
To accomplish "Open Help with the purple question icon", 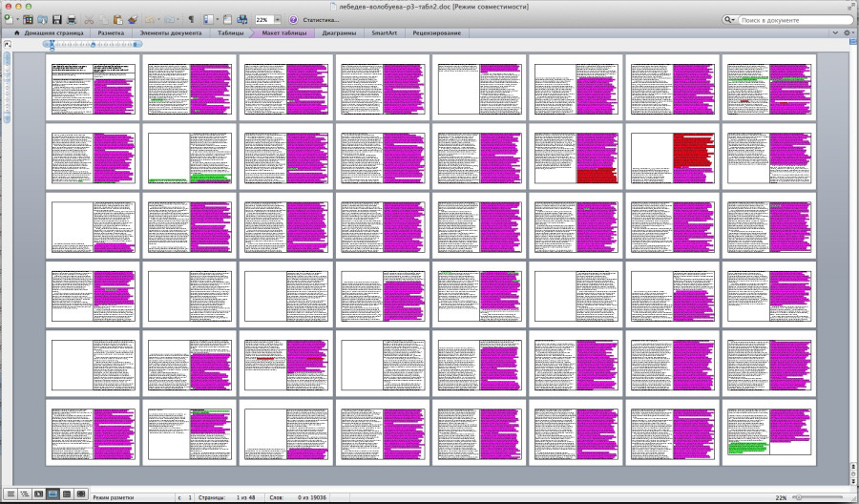I will click(x=292, y=19).
